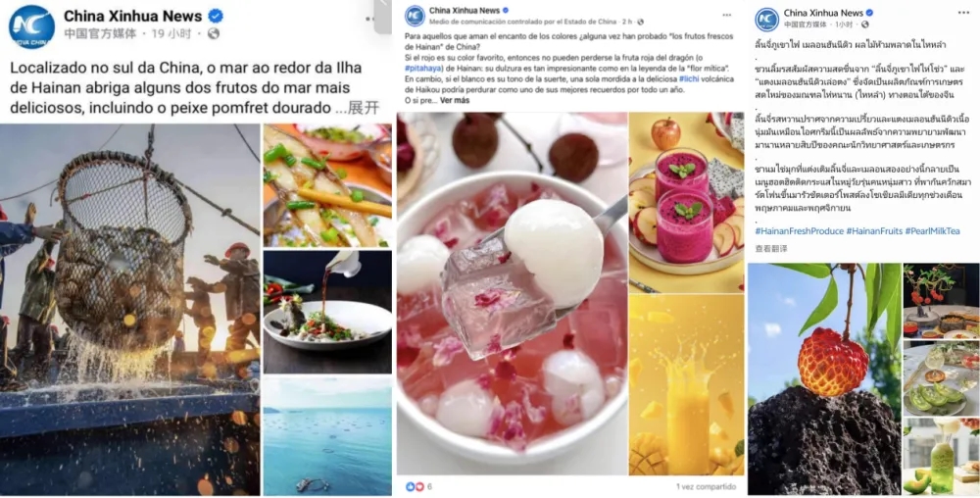The image size is (980, 498).
Task: Click the verified badge in the Thai post
Action: [x=869, y=13]
